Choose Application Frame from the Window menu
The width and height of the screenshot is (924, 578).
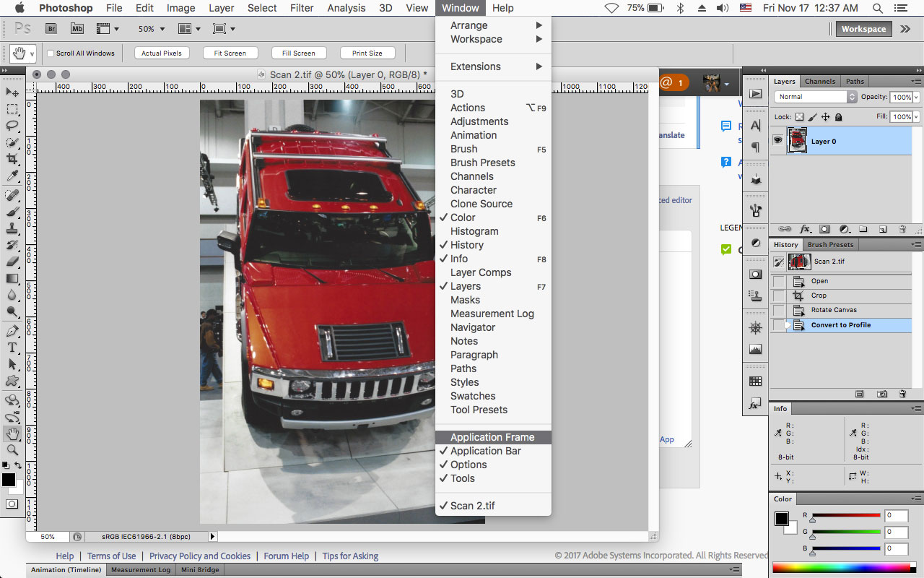pyautogui.click(x=493, y=436)
